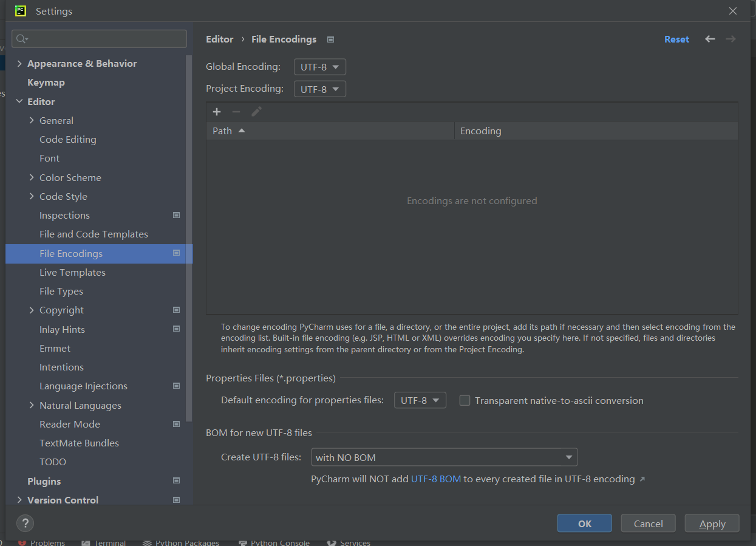Click the Encoding column header

pos(596,131)
